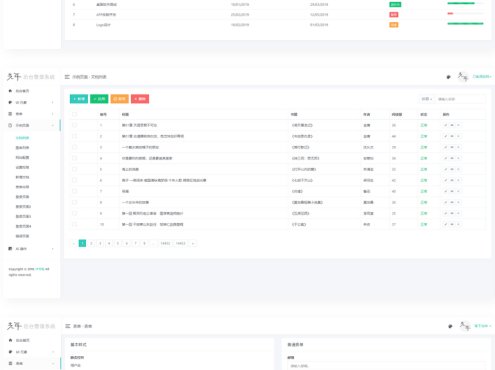Image resolution: width=495 pixels, height=370 pixels.
Task: Click the edit icon in table row 6
Action: coord(446,180)
